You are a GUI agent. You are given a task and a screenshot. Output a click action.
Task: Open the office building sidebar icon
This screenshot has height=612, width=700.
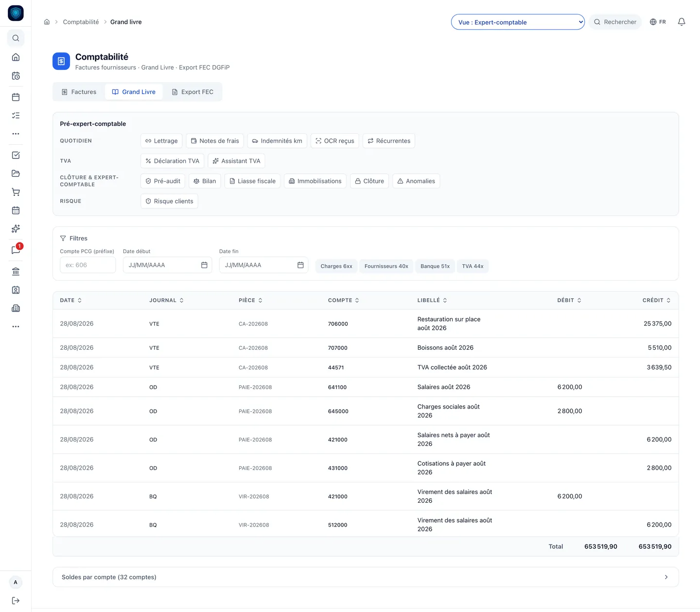coord(16,308)
